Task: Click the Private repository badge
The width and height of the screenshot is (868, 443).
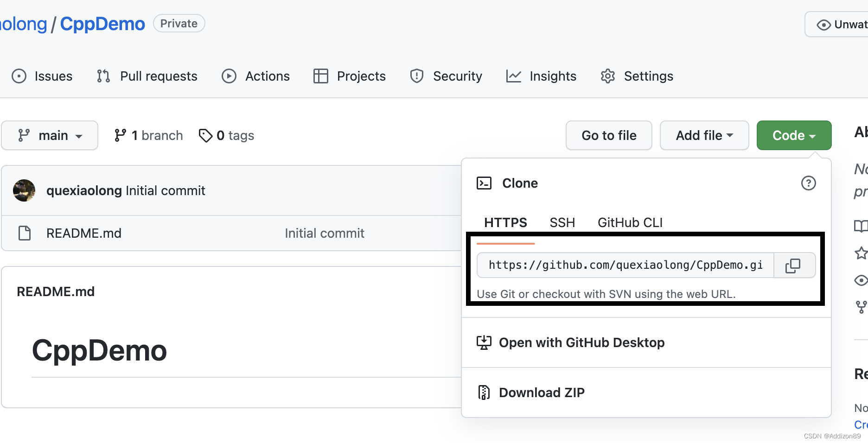Action: (x=179, y=24)
